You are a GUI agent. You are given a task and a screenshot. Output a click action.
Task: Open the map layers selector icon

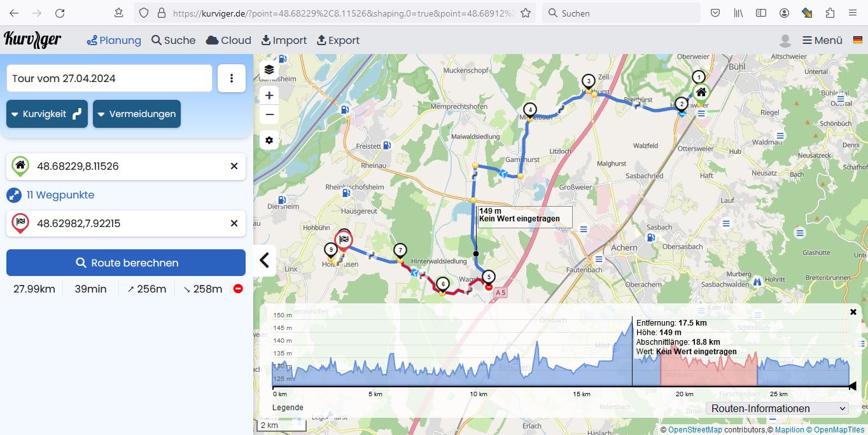click(269, 70)
